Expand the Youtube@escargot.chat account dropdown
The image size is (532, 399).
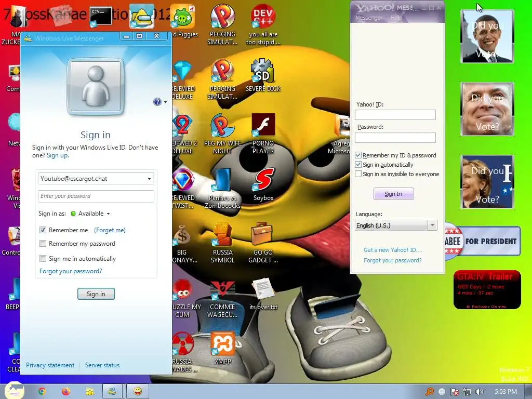coord(149,179)
